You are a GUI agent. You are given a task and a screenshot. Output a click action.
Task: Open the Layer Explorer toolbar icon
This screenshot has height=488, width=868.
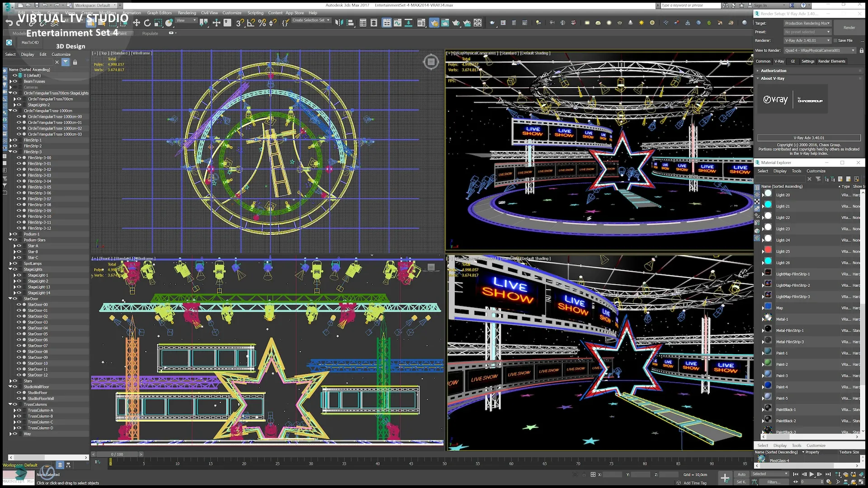click(x=374, y=22)
